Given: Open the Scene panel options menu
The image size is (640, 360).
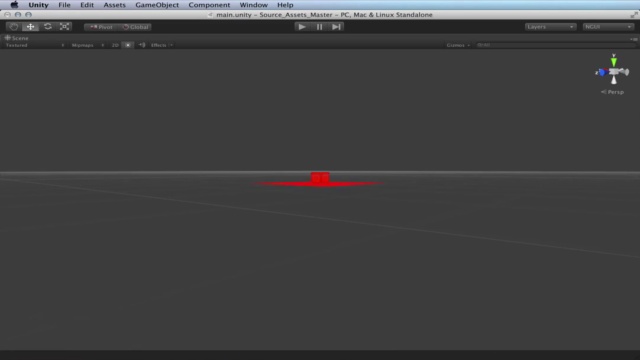Looking at the screenshot, I should (x=634, y=39).
